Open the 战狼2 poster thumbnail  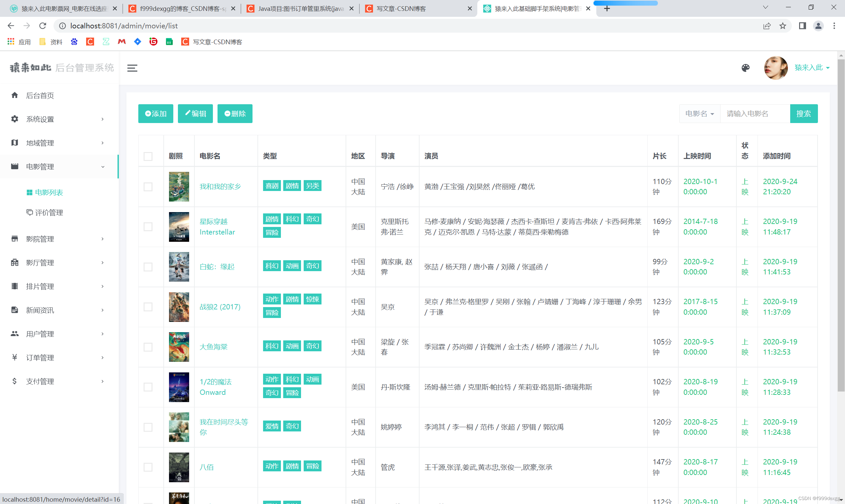tap(179, 307)
